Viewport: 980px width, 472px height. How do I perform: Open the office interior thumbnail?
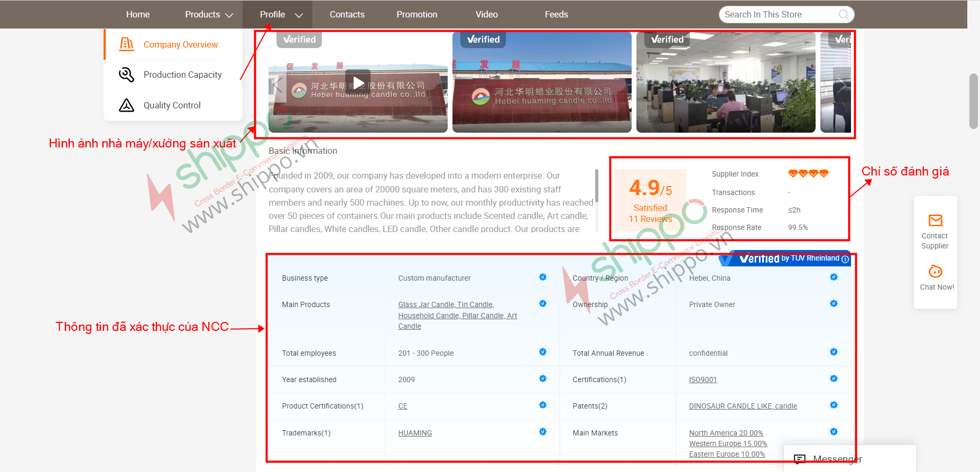pos(726,82)
